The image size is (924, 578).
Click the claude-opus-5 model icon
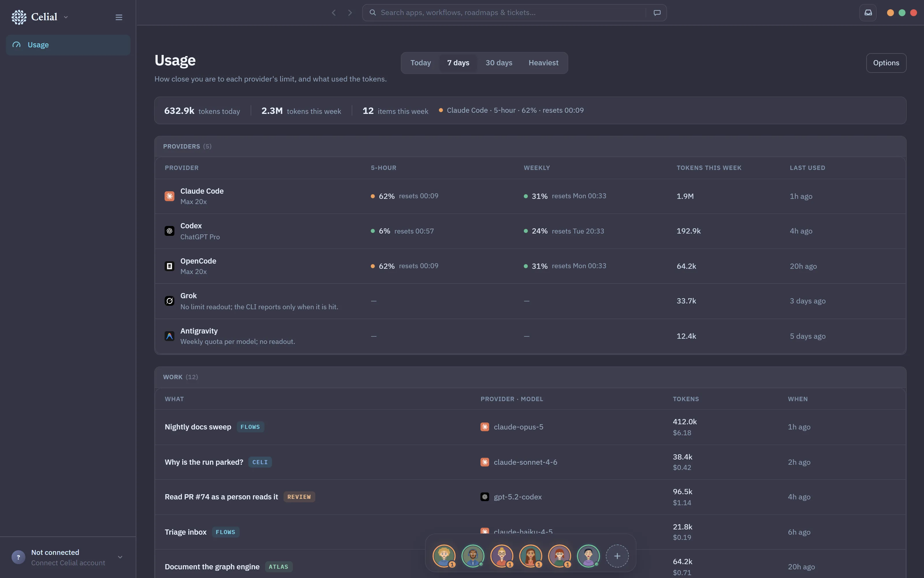click(x=485, y=427)
